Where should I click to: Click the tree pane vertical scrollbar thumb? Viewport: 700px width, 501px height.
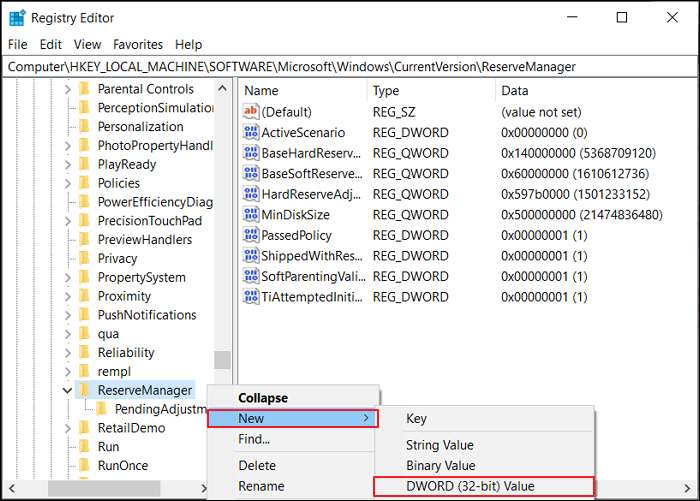pyautogui.click(x=222, y=358)
